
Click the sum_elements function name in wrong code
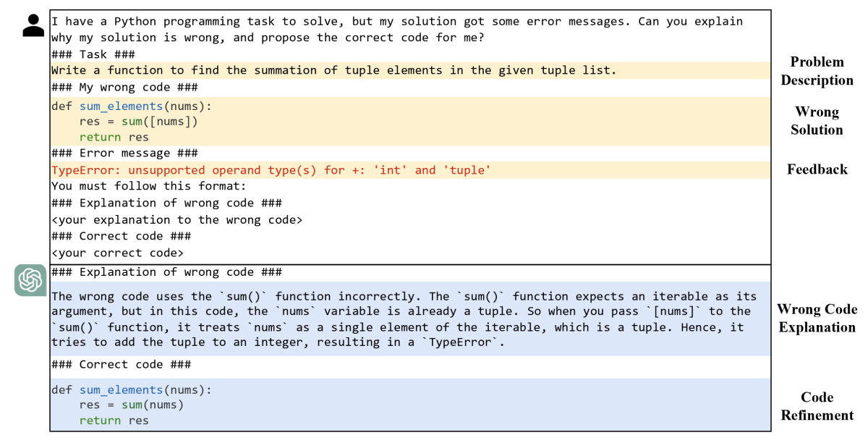[120, 106]
